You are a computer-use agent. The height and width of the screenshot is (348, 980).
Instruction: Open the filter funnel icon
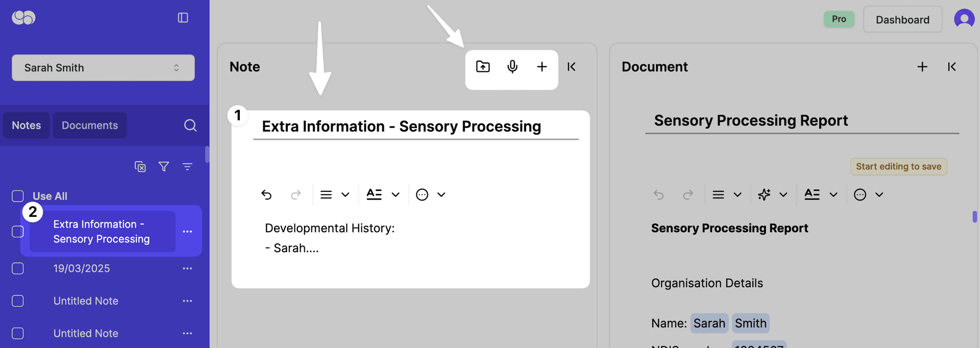click(164, 167)
